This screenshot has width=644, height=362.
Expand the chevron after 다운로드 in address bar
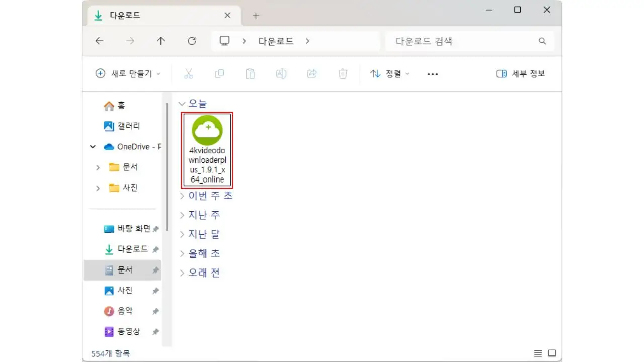click(307, 41)
